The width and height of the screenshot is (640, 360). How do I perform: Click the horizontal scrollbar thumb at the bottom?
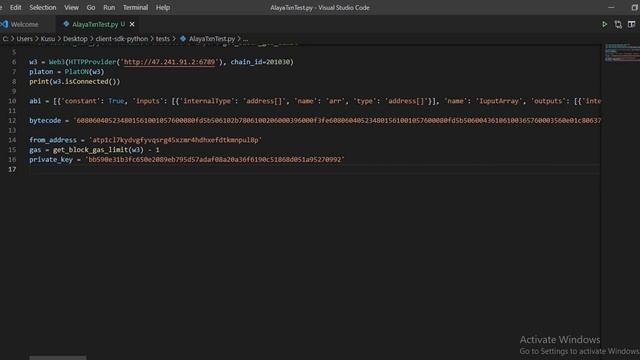click(x=58, y=358)
